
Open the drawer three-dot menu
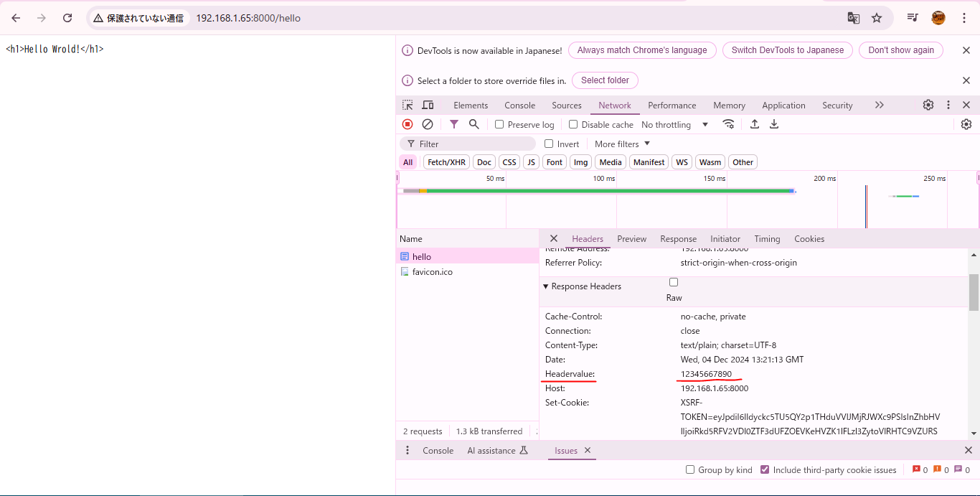407,450
